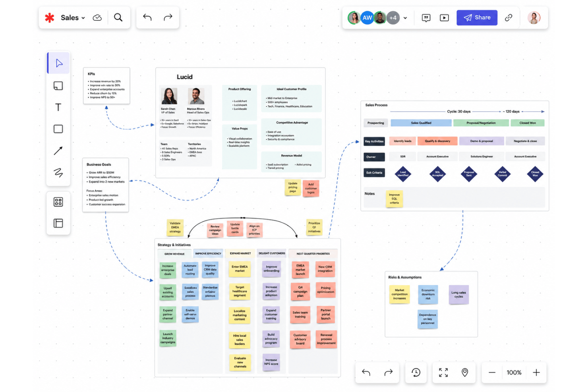Click the Verbal Commit diamond
588x392 pixels.
[503, 174]
